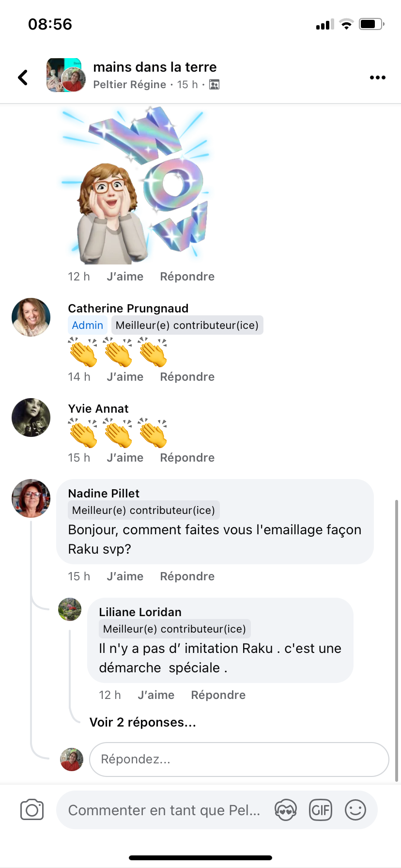
Task: Open camera to attach a photo
Action: coord(32,810)
